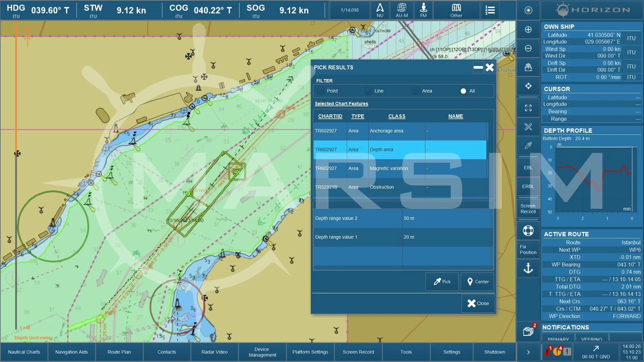Click the NU north-up orientation icon

click(x=380, y=10)
